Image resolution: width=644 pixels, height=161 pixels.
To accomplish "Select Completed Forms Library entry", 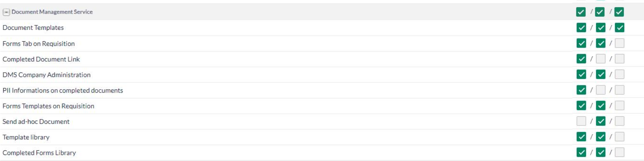I will (x=39, y=153).
